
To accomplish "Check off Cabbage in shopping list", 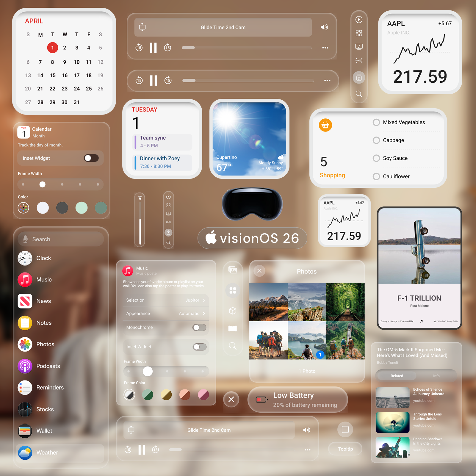I will 376,140.
